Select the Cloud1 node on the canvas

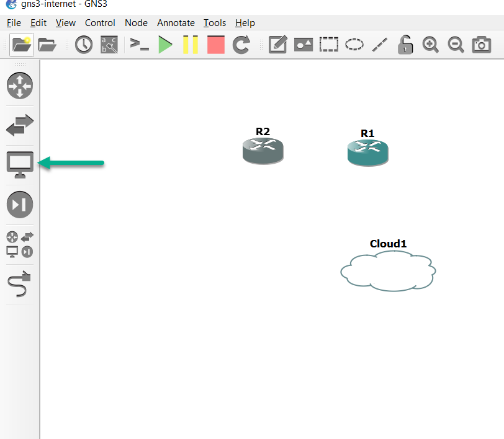[389, 272]
